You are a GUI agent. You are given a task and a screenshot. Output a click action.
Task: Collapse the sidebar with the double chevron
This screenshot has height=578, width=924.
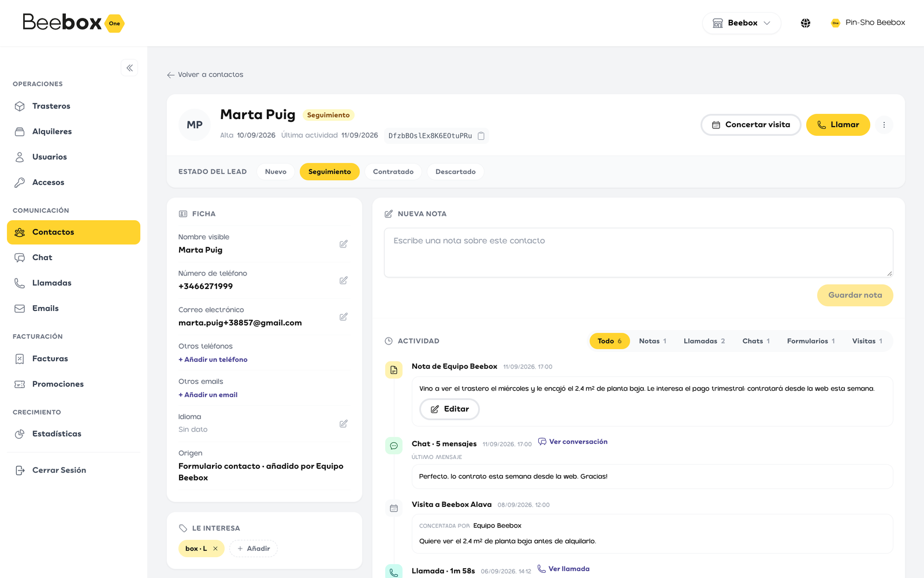(129, 68)
